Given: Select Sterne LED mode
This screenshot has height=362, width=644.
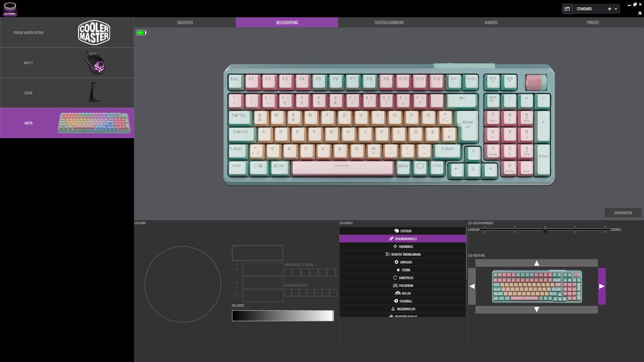Looking at the screenshot, I should [x=402, y=270].
